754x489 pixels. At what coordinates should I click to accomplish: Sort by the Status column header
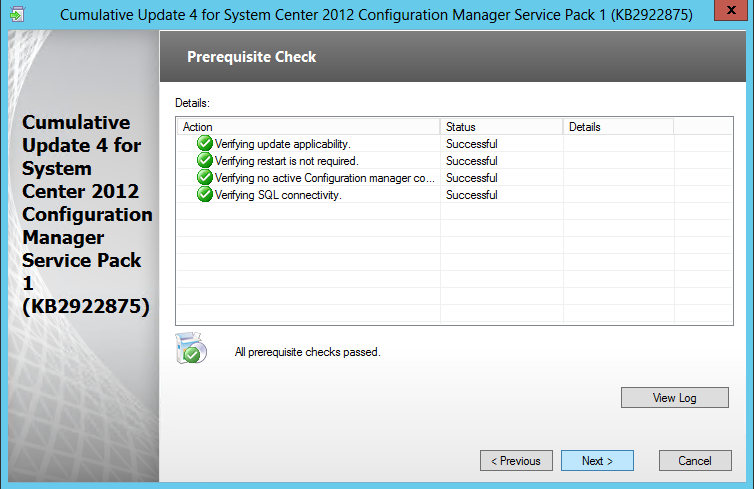click(501, 127)
